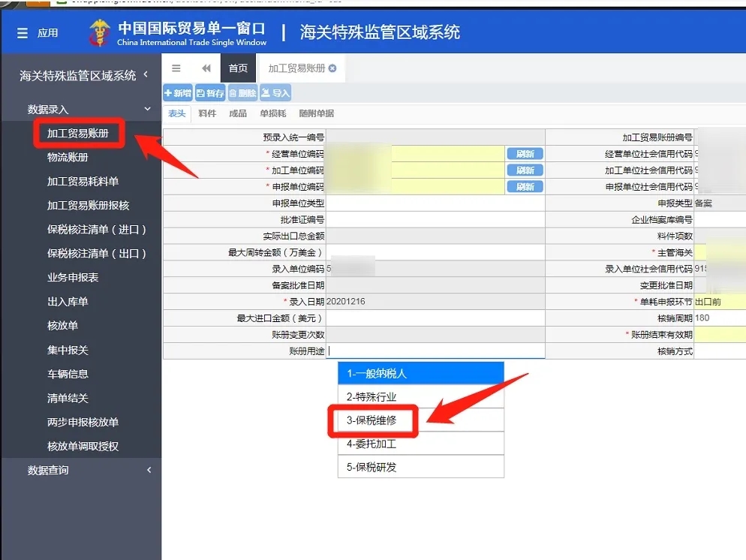Click the 删除 (delete) toolbar button

(x=242, y=93)
